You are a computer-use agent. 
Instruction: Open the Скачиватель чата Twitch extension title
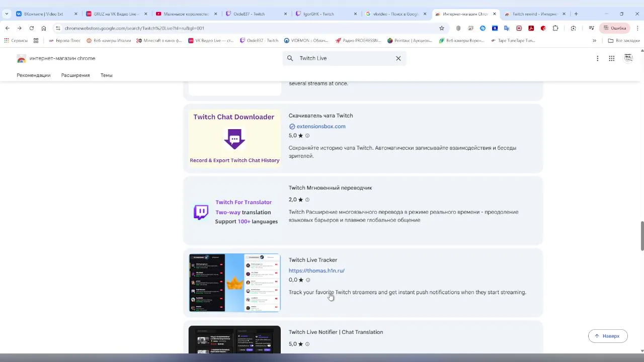point(320,116)
